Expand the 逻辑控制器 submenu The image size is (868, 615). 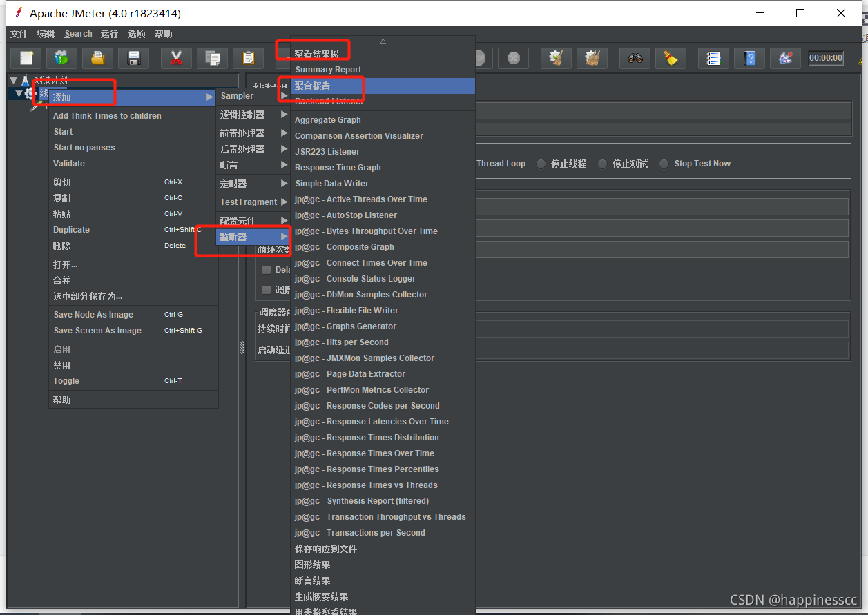pos(253,115)
